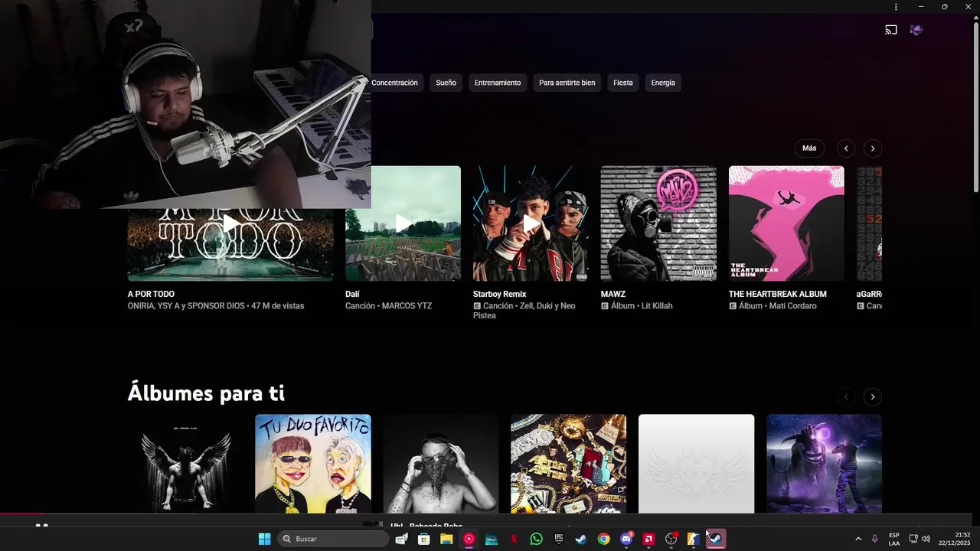Open the network tray icon
Viewport: 980px width, 551px height.
click(913, 539)
